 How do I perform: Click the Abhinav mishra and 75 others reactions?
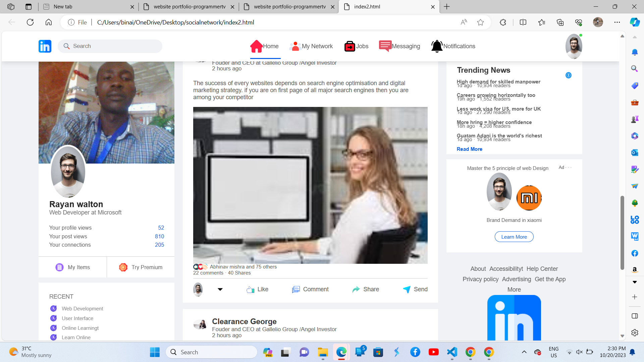[x=243, y=267]
